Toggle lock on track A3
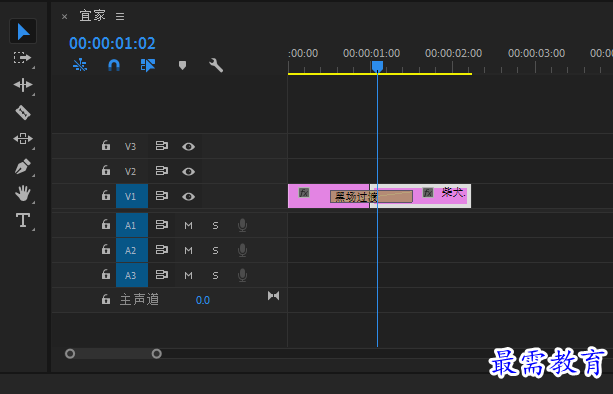Viewport: 613px width, 394px height. (x=106, y=275)
